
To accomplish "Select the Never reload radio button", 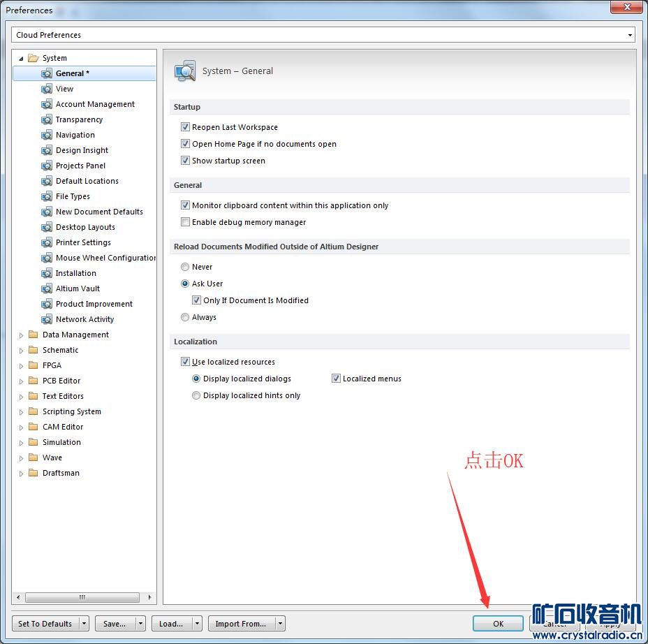I will 185,267.
